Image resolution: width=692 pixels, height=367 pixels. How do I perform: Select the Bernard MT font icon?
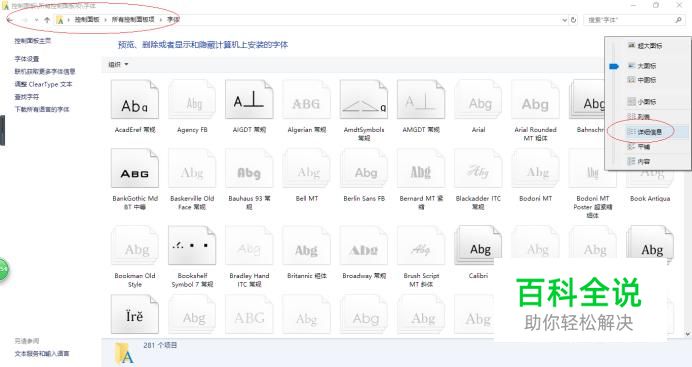(x=421, y=169)
